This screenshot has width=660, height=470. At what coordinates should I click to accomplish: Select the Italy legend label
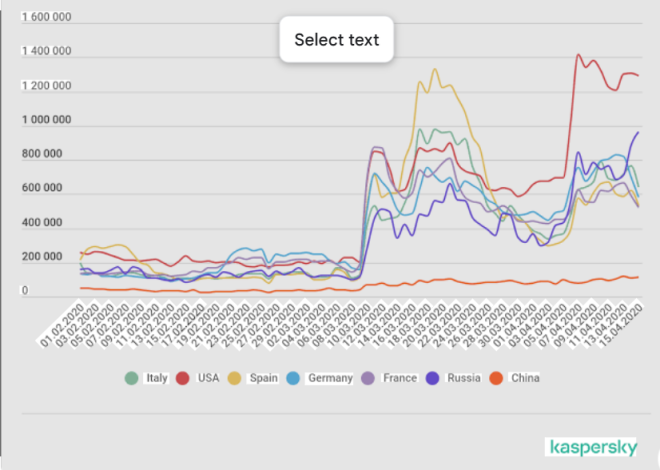click(155, 378)
